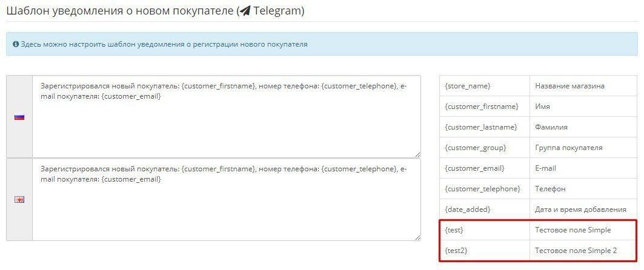Grab resize handle of the upper template textarea
The height and width of the screenshot is (270, 644).
(x=417, y=154)
